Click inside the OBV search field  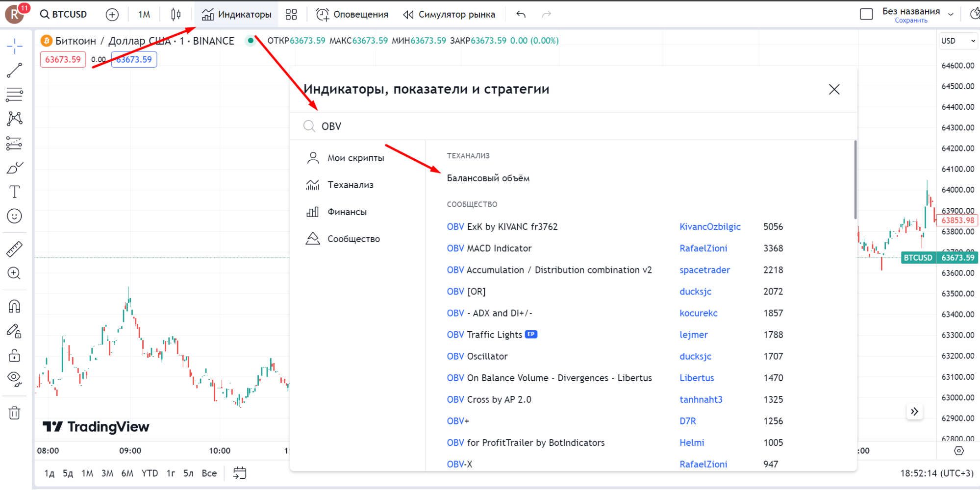[x=441, y=126]
